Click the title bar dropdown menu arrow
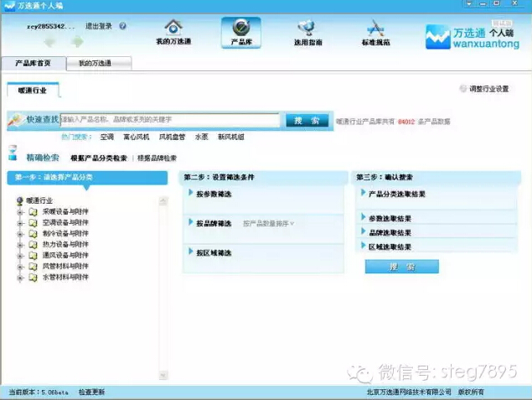 tap(469, 3)
